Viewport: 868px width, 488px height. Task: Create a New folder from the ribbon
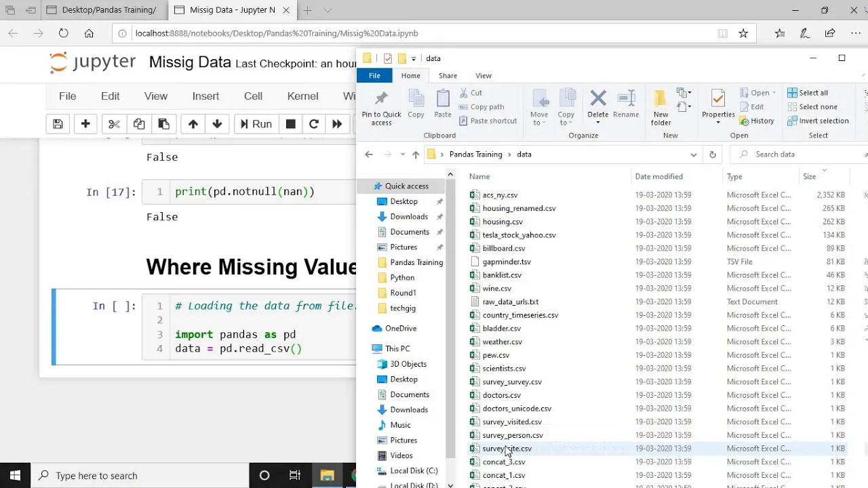click(x=661, y=108)
